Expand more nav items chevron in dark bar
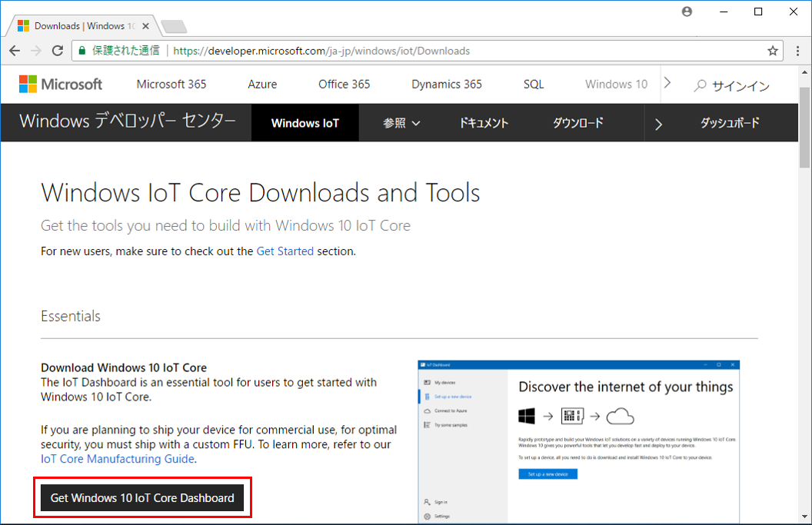This screenshot has height=525, width=812. point(658,125)
